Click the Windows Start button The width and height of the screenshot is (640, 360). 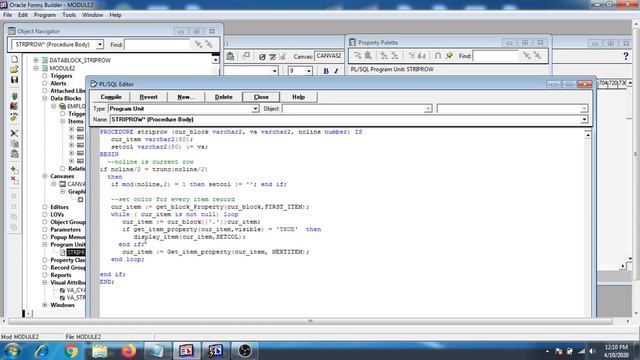click(12, 351)
